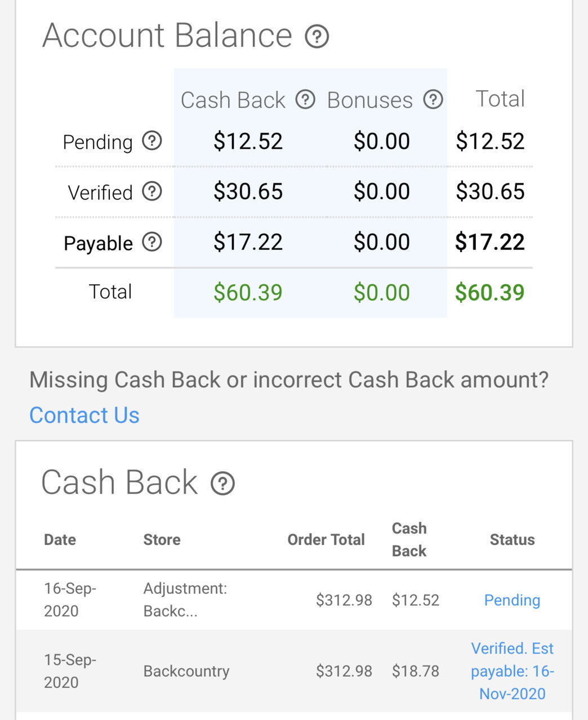Screen dimensions: 588x720
Task: Show help for Payable row
Action: (152, 242)
